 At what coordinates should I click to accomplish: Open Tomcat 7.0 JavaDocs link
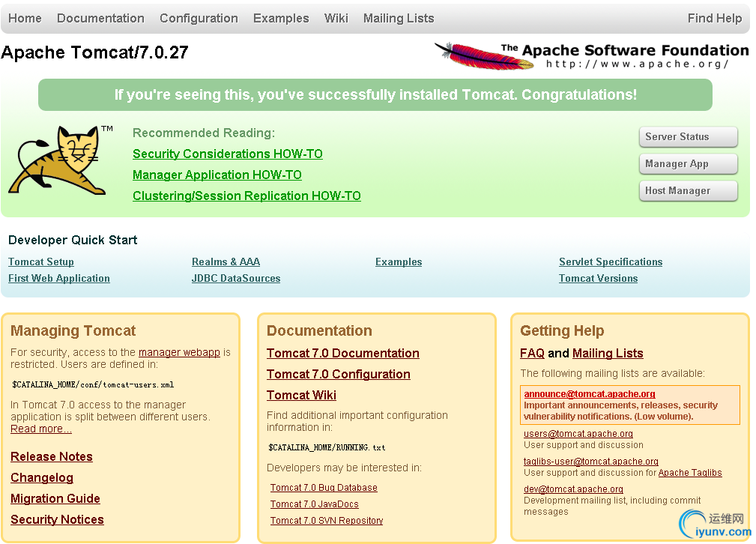[315, 504]
